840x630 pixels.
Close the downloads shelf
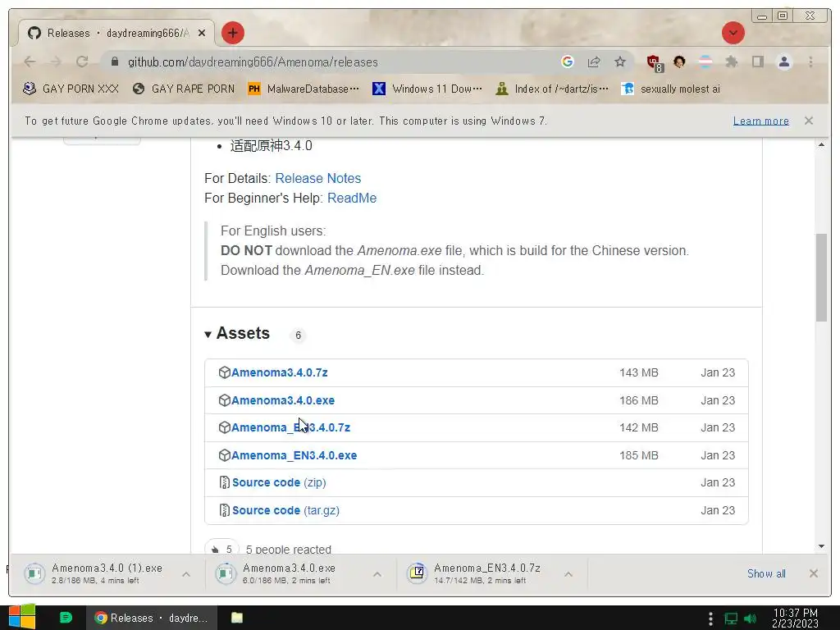click(x=813, y=573)
